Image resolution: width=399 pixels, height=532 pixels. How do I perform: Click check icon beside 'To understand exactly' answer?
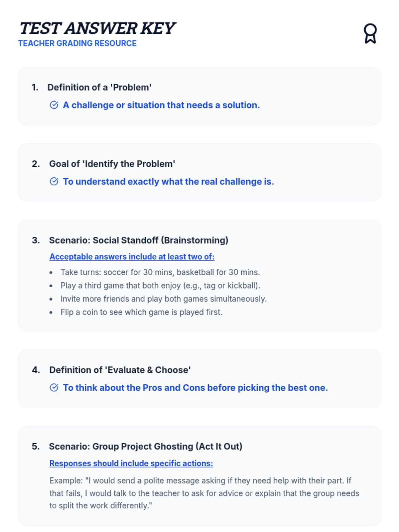click(x=54, y=182)
